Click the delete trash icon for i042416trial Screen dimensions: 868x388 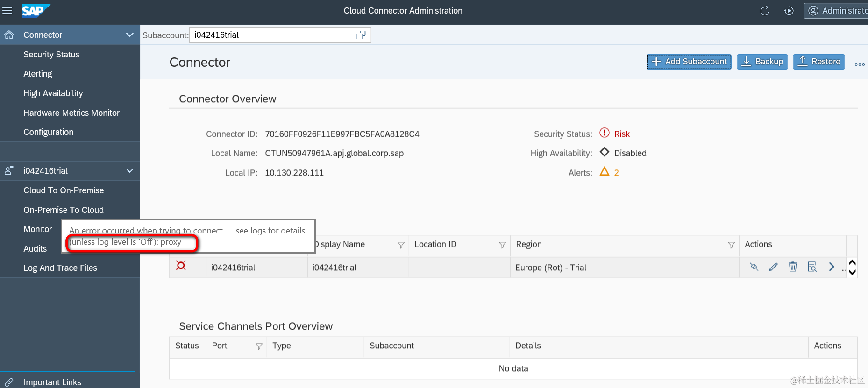(793, 267)
